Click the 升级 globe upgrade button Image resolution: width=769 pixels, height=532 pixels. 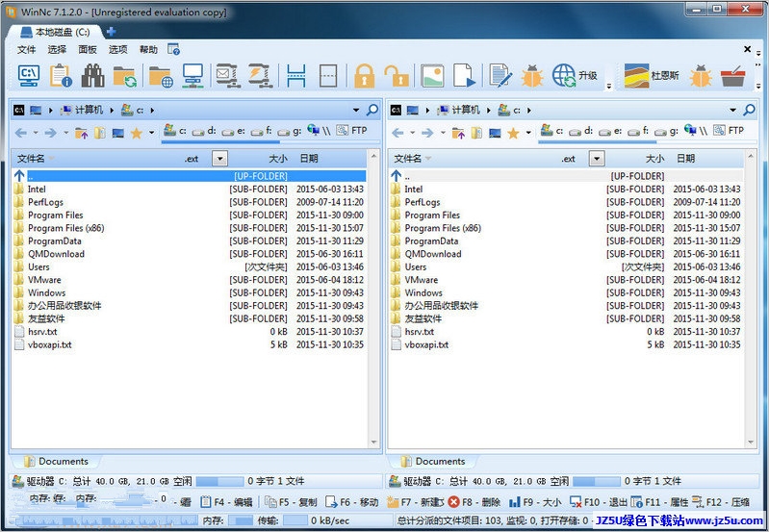pyautogui.click(x=575, y=75)
